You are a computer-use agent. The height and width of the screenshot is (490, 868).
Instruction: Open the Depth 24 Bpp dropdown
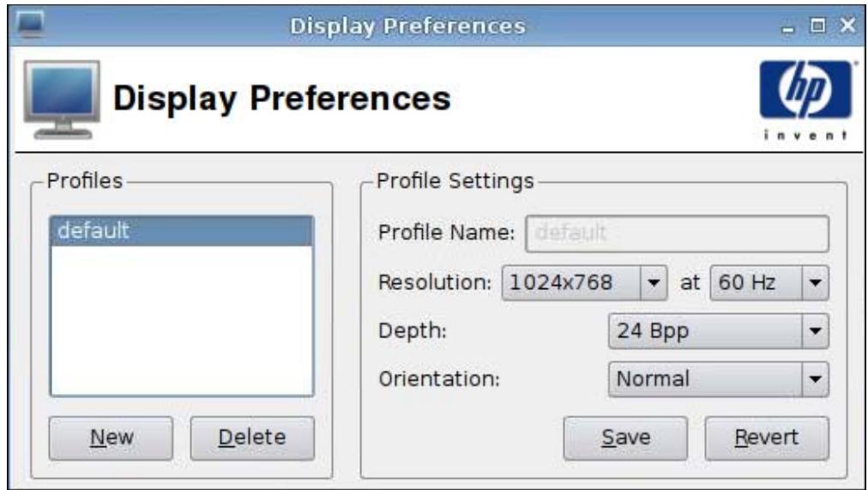(x=719, y=331)
